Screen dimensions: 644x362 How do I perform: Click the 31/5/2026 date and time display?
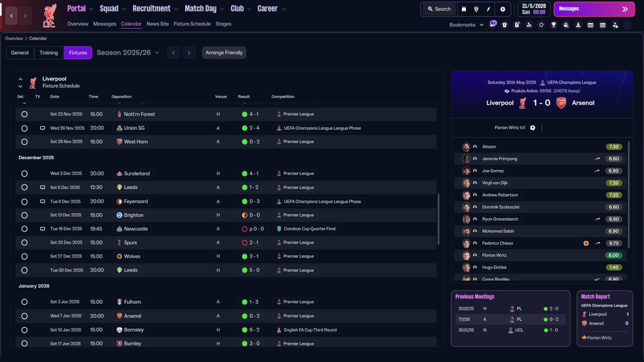(534, 9)
